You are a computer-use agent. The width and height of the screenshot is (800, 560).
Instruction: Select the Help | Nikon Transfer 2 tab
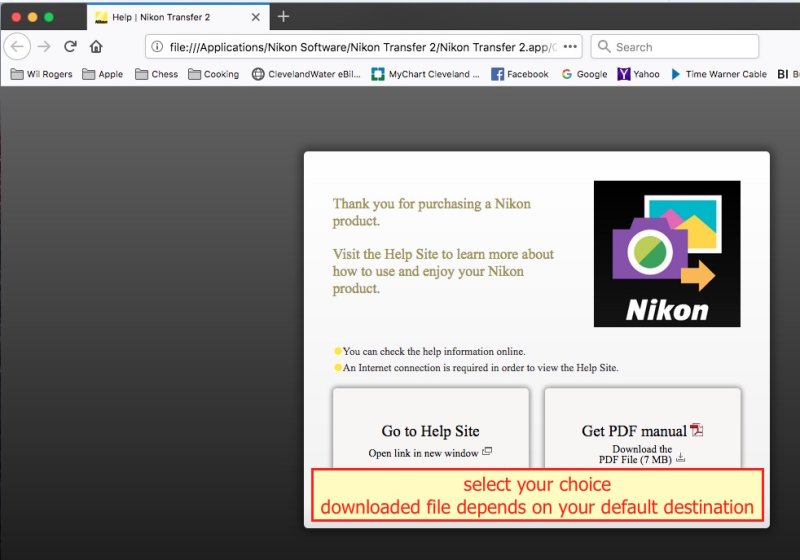tap(165, 17)
